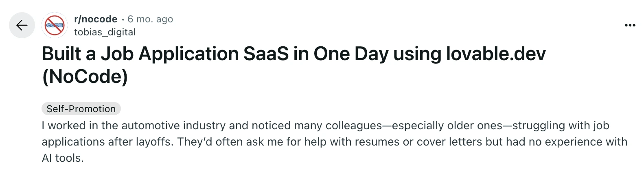644x174 pixels.
Task: Click 'One Day' in the post title
Action: pyautogui.click(x=350, y=54)
